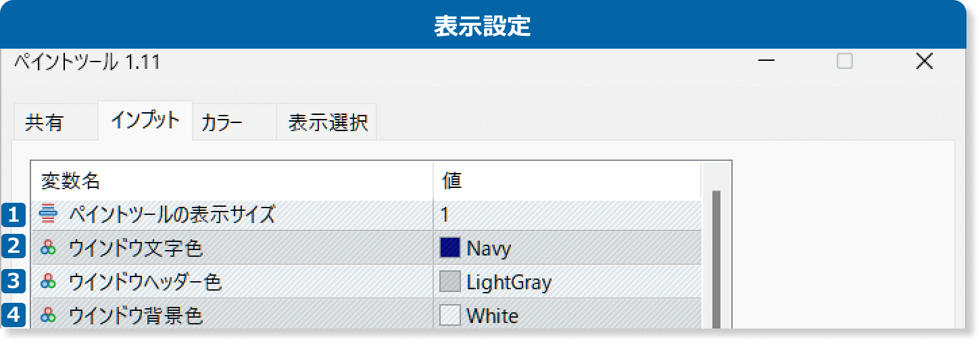This screenshot has width=980, height=342.
Task: Open the 共有 tab
Action: click(45, 123)
